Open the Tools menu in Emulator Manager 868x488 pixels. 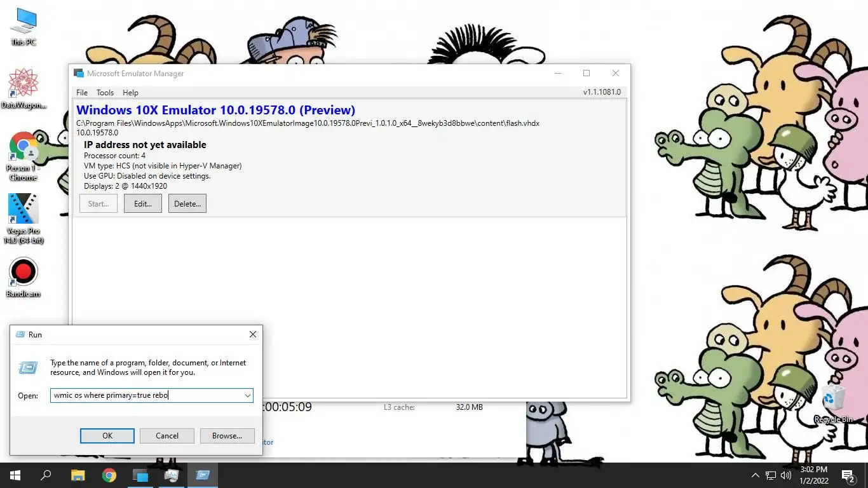tap(105, 93)
